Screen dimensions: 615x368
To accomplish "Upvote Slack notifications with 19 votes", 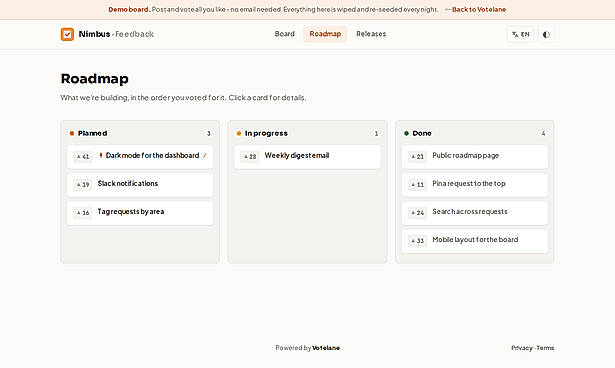I will click(83, 184).
